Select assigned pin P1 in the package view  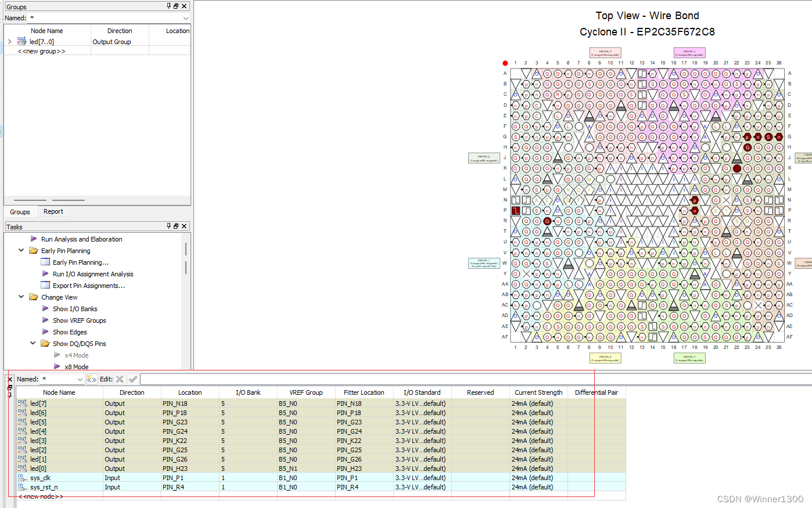[x=515, y=210]
